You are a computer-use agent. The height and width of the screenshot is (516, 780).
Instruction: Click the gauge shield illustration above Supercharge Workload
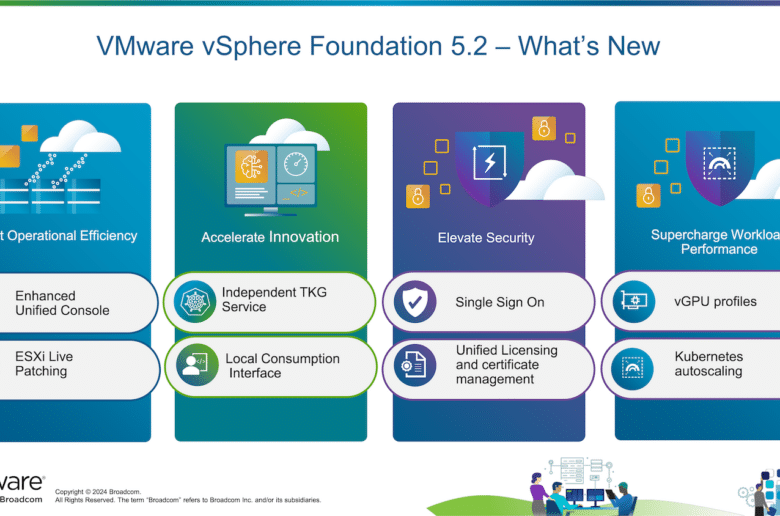click(x=720, y=167)
